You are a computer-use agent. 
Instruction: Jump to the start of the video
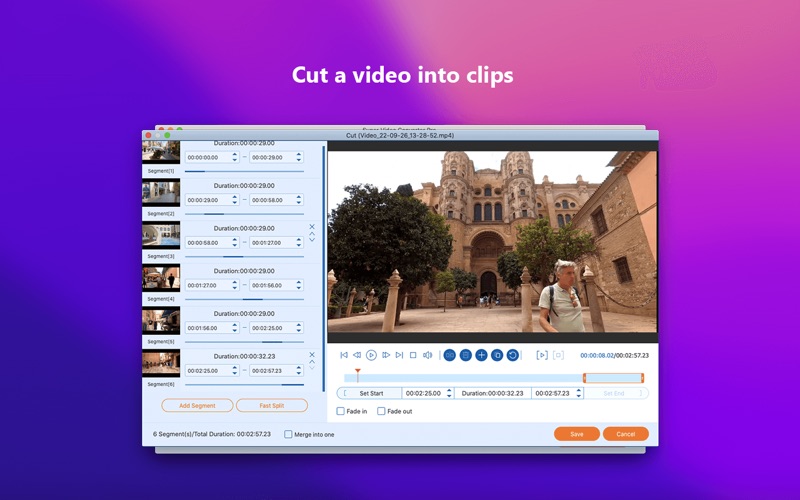[x=344, y=355]
